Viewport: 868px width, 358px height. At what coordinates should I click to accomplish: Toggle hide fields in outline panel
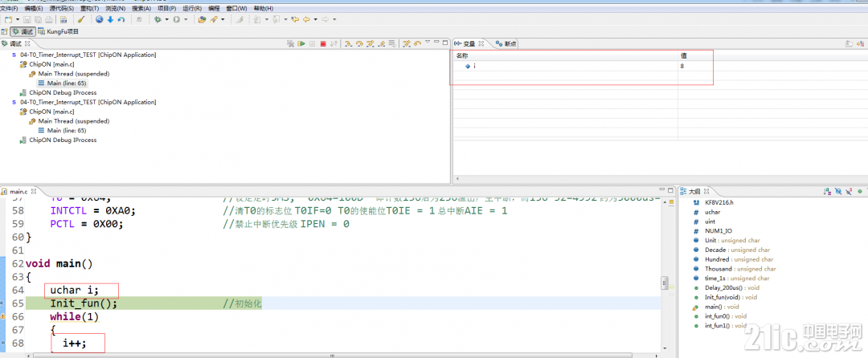(838, 191)
